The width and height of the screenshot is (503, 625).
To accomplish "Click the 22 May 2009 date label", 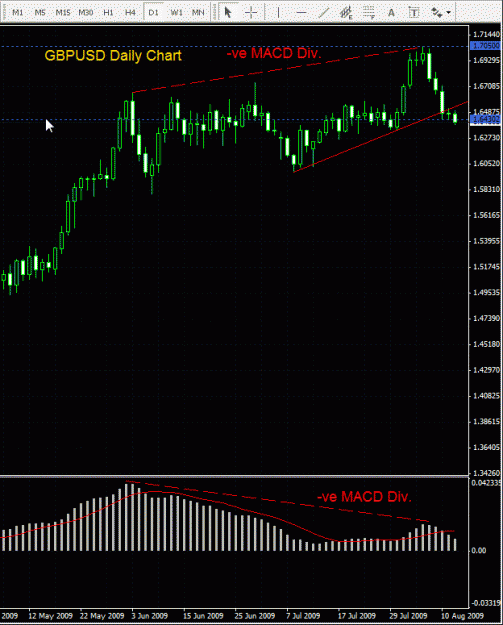I will (x=102, y=616).
